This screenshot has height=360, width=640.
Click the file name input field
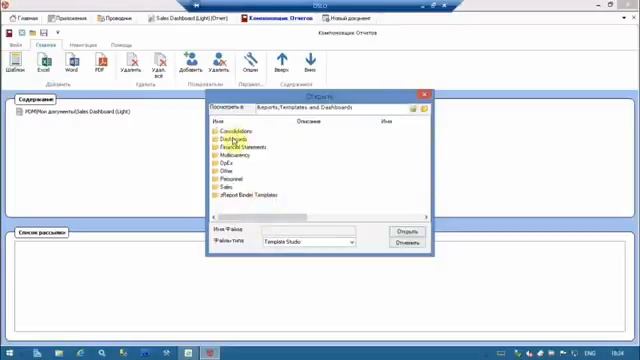(309, 231)
